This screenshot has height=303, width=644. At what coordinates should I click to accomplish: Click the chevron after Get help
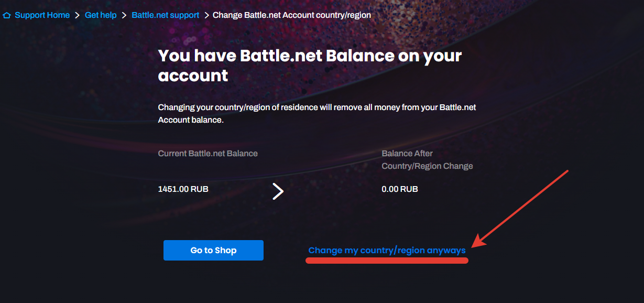point(124,15)
